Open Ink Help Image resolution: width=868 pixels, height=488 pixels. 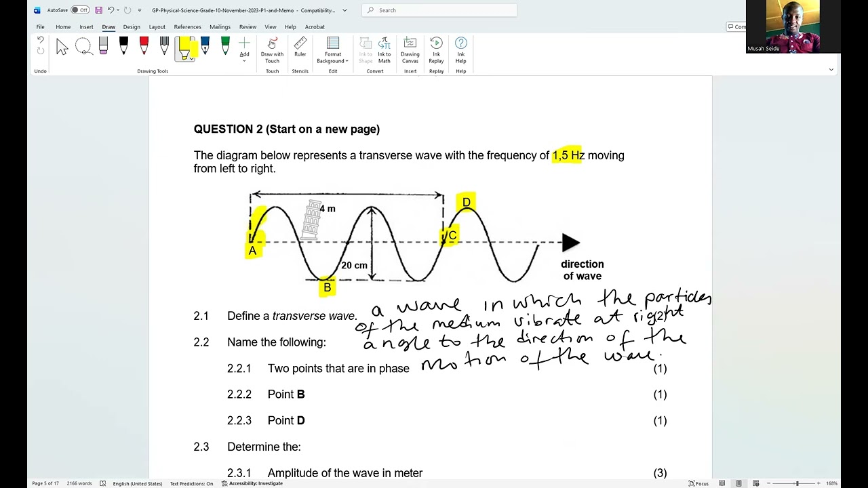pos(461,50)
